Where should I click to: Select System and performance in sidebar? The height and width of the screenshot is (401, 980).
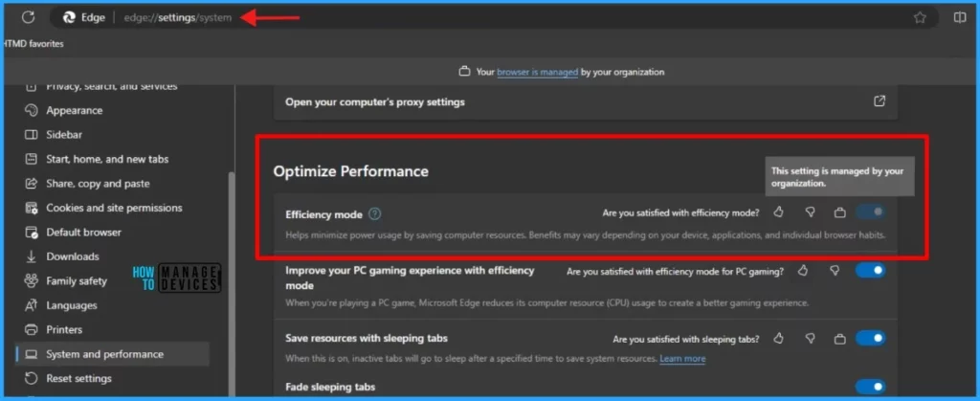[x=112, y=354]
